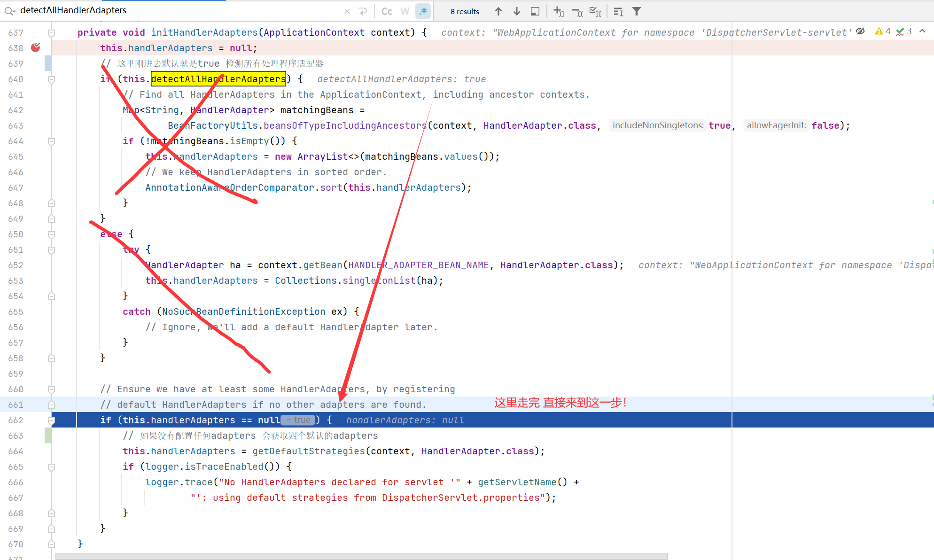Click the initHandlerAdapters method name

pos(204,32)
